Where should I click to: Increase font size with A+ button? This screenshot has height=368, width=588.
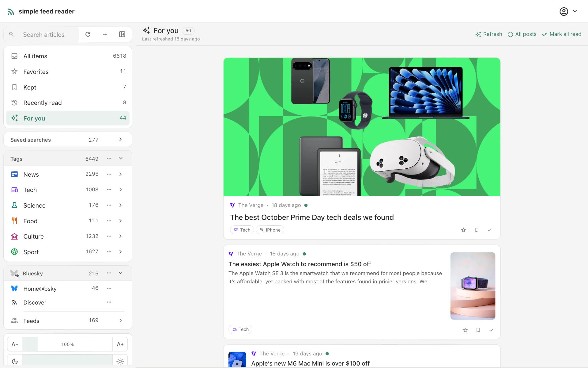point(120,344)
